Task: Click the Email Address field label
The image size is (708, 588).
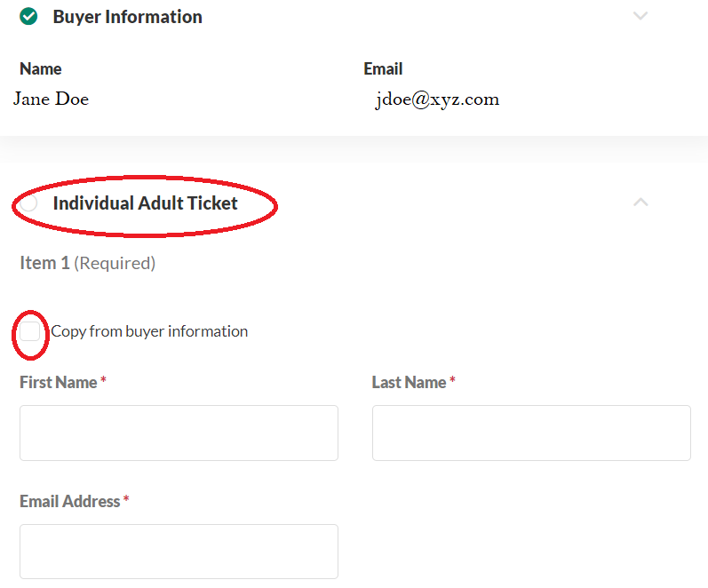Action: [x=69, y=502]
